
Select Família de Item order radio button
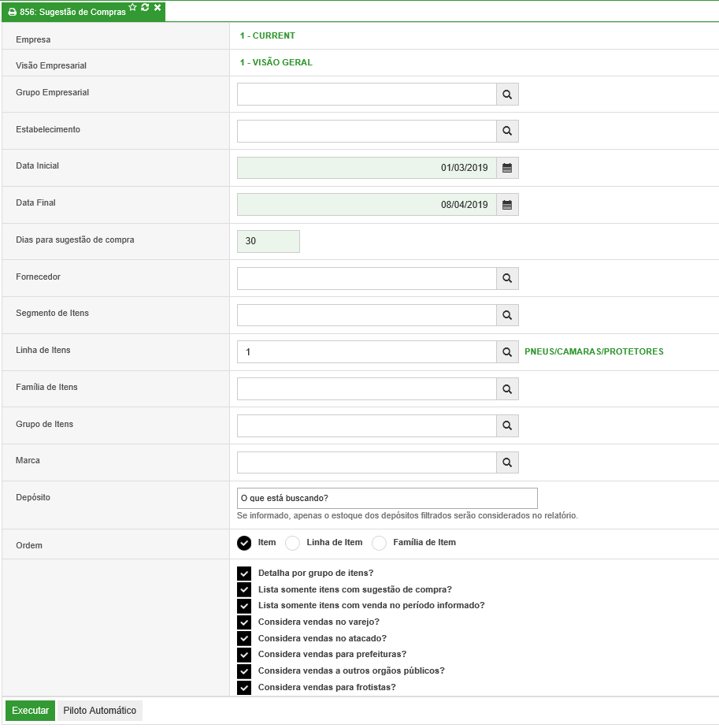pyautogui.click(x=379, y=543)
